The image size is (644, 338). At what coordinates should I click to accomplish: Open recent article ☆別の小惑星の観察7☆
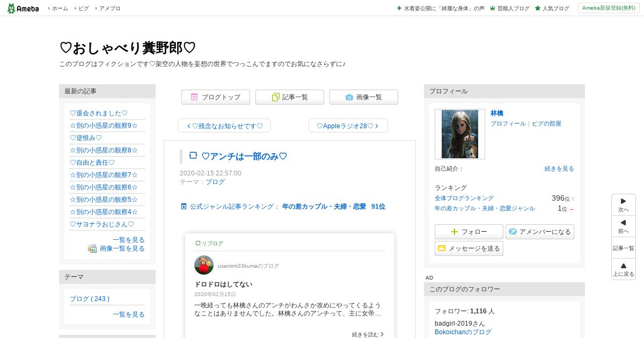[104, 175]
